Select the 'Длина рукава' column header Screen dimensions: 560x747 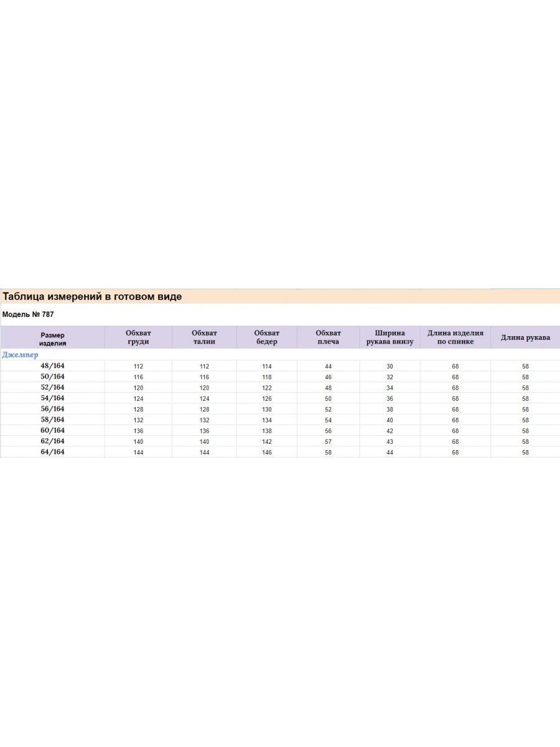click(525, 337)
